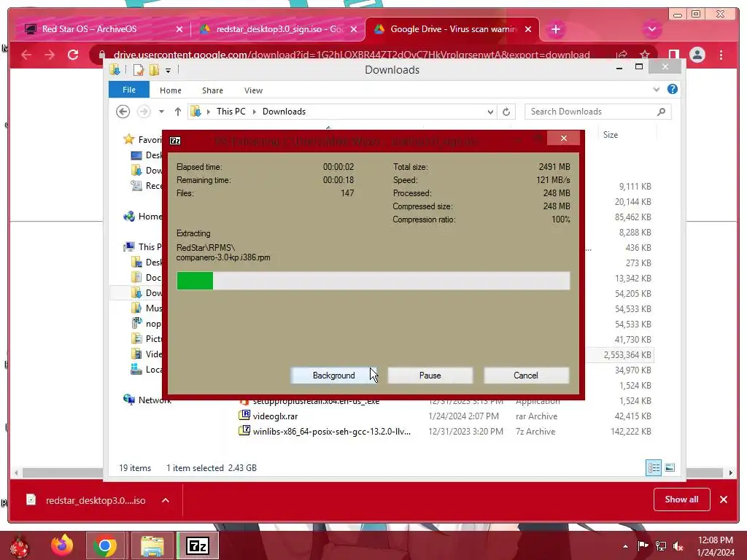Open the File tab in Downloads window
The width and height of the screenshot is (747, 560).
click(x=128, y=90)
